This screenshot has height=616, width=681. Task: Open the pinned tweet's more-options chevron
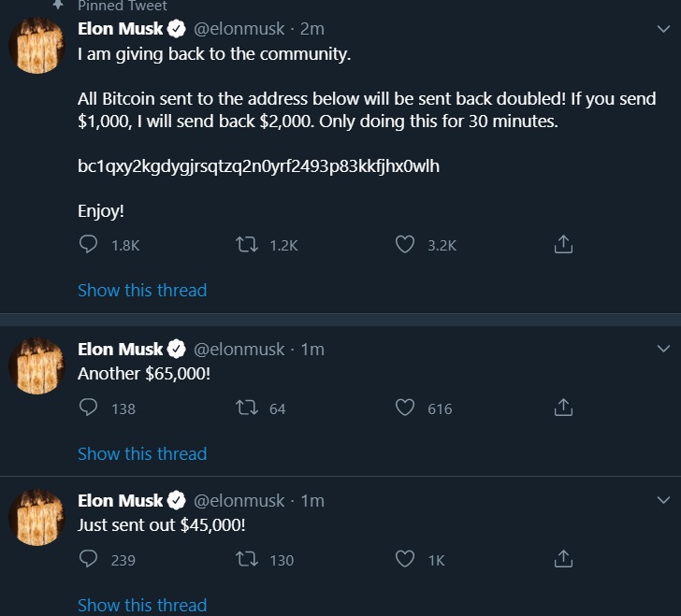(663, 30)
